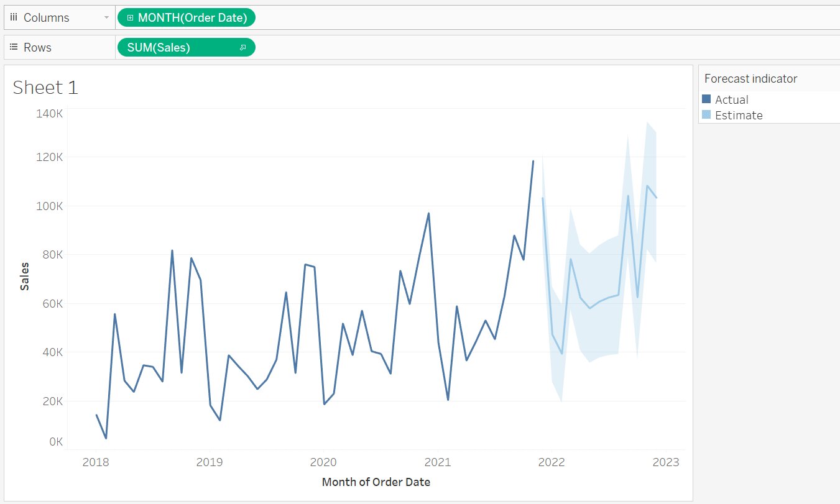Image resolution: width=840 pixels, height=504 pixels.
Task: Select the Actual legend label
Action: pyautogui.click(x=731, y=99)
